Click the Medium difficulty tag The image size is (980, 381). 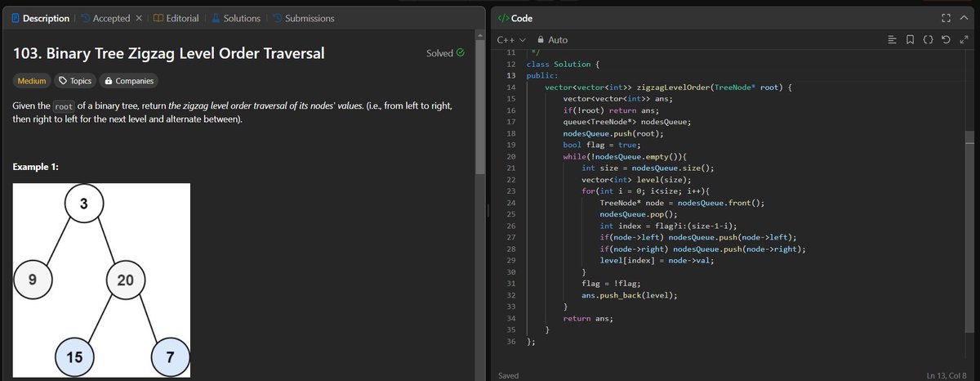pyautogui.click(x=32, y=81)
